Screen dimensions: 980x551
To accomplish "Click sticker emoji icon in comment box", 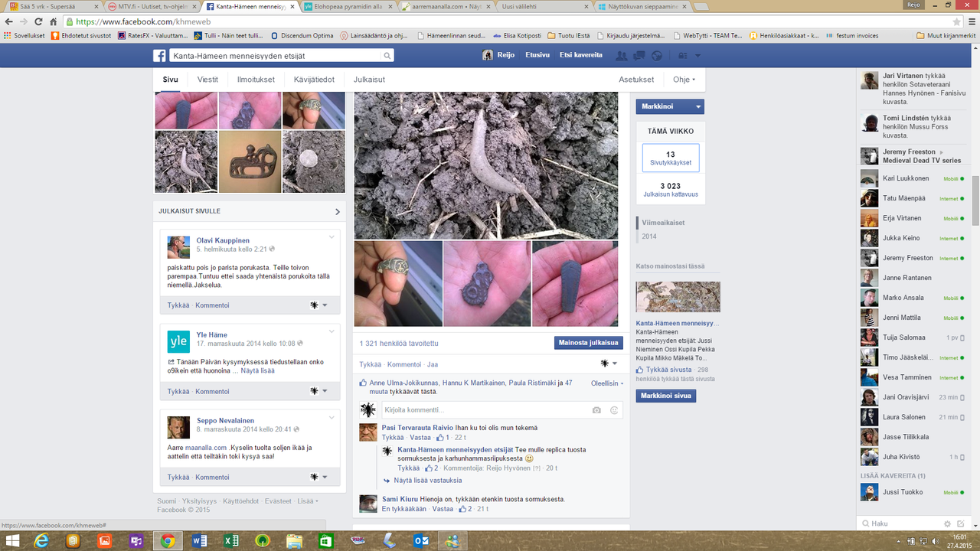I will pyautogui.click(x=614, y=410).
